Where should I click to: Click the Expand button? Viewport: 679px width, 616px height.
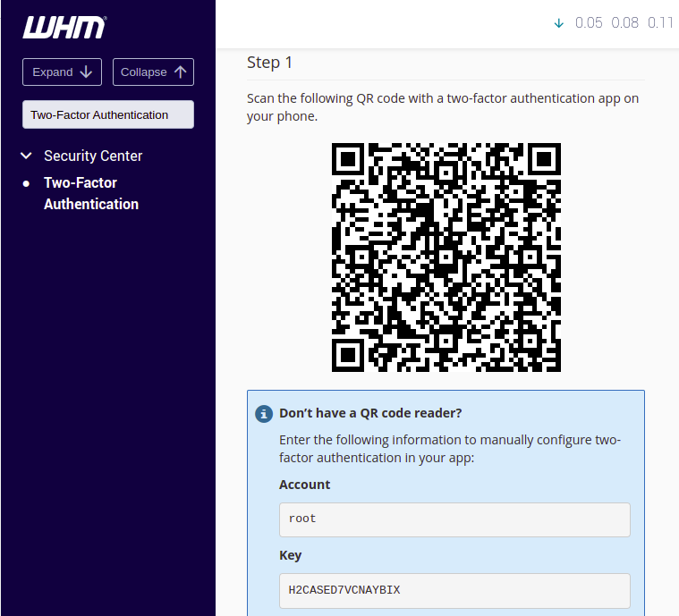(62, 72)
